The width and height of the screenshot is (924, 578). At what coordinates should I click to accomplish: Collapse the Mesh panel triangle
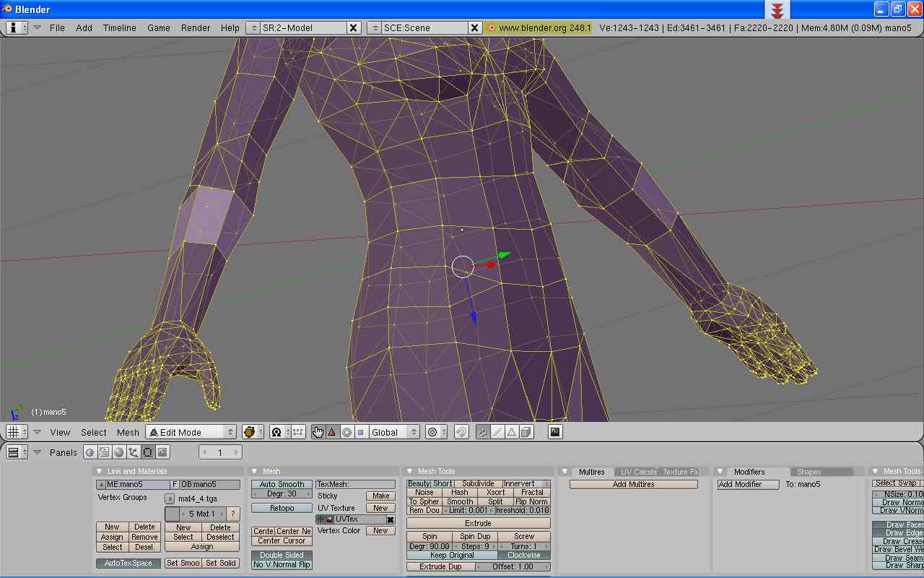coord(254,471)
